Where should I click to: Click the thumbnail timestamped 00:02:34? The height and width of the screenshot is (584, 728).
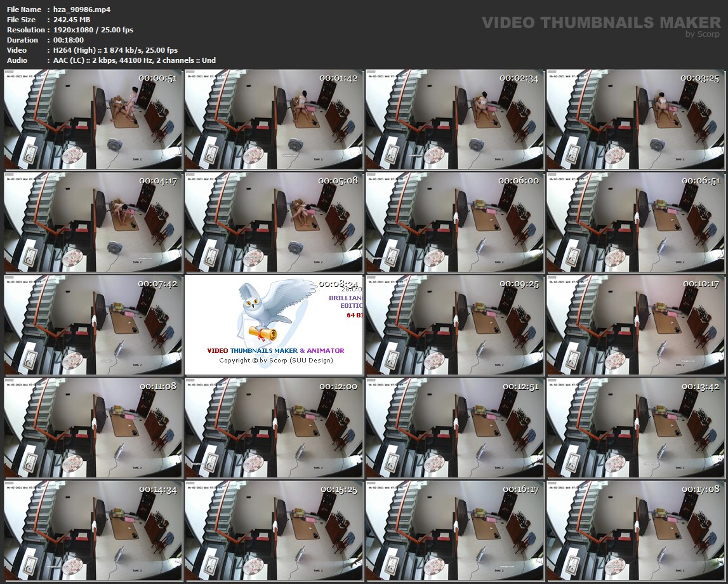click(x=454, y=119)
